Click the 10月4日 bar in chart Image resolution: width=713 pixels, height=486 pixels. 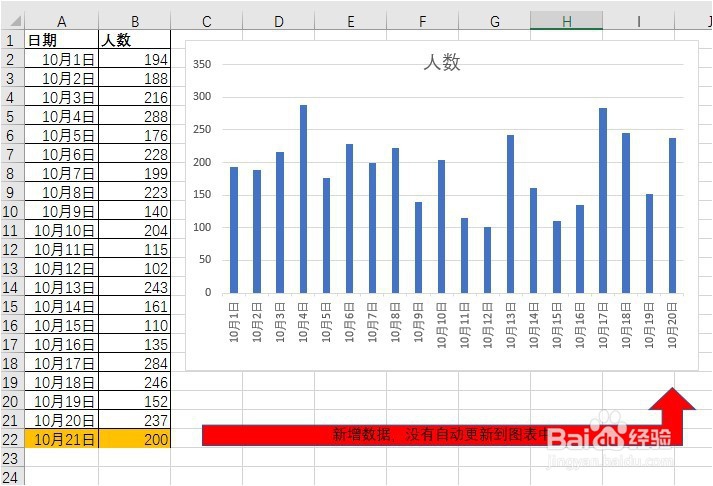(303, 199)
